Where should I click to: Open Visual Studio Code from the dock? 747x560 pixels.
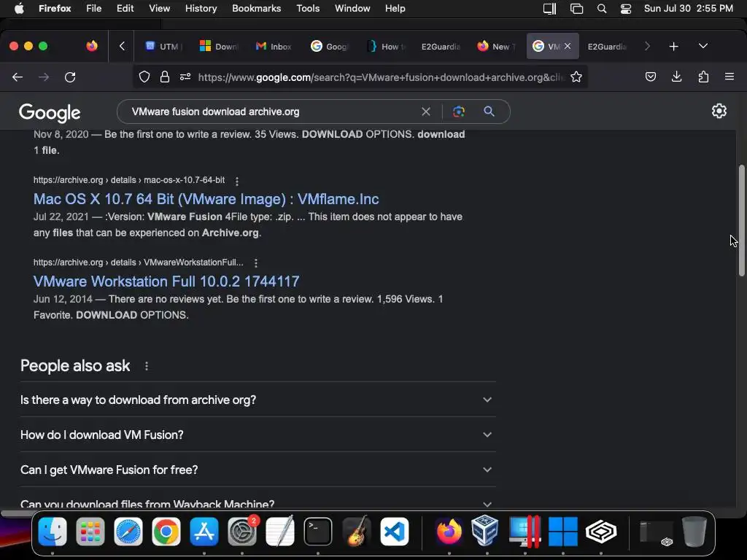point(395,532)
